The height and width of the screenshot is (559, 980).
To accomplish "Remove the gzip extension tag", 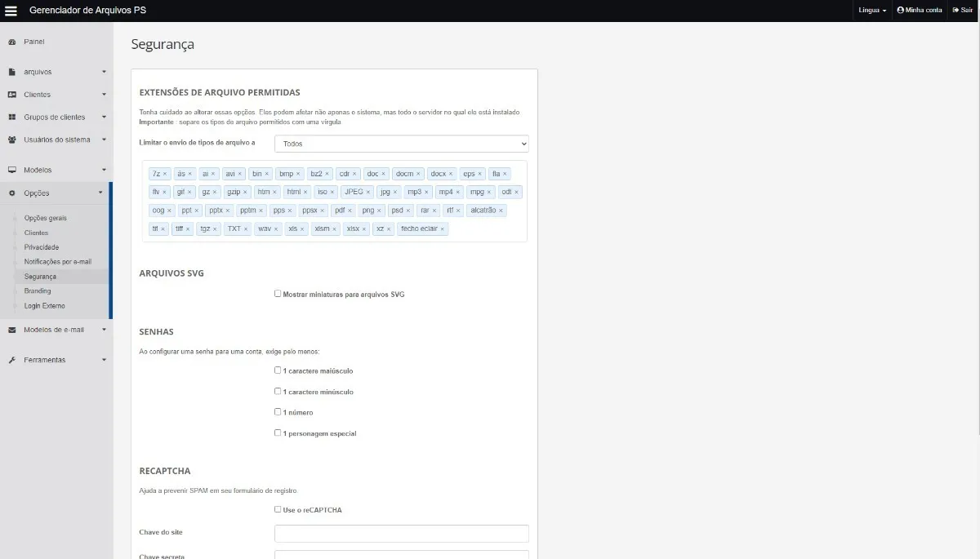I will (246, 192).
